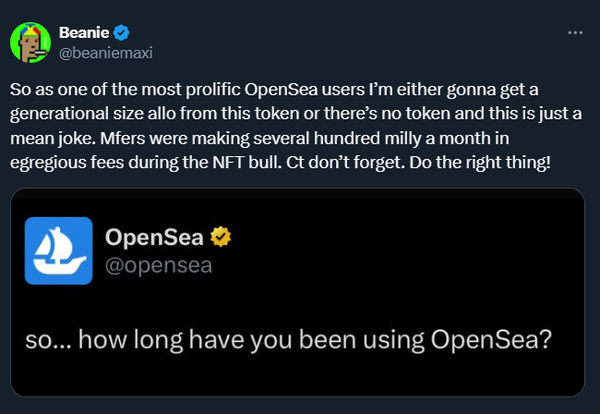Screen dimensions: 600x414
Task: Click the phrase "Ct don't forget"
Action: [x=360, y=161]
